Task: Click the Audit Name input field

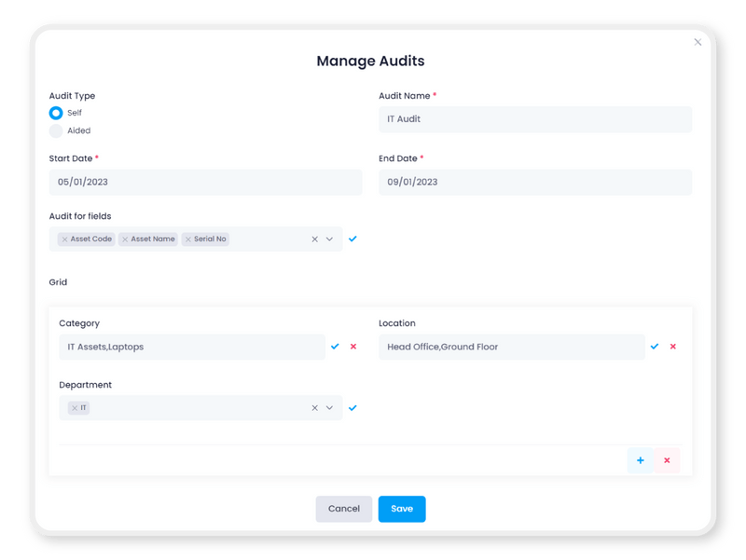Action: [x=535, y=119]
